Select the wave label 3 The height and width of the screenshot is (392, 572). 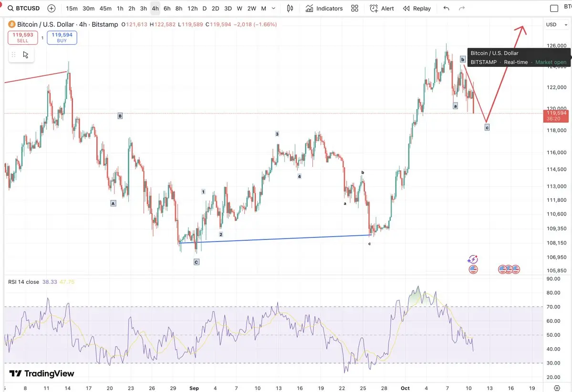click(277, 134)
